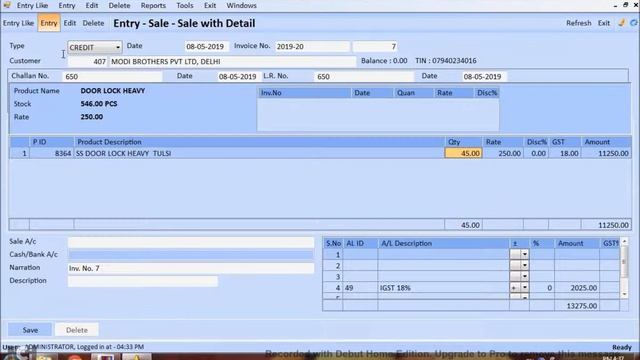Viewport: 640px width, 360px height.
Task: Click the Save button
Action: tap(30, 330)
